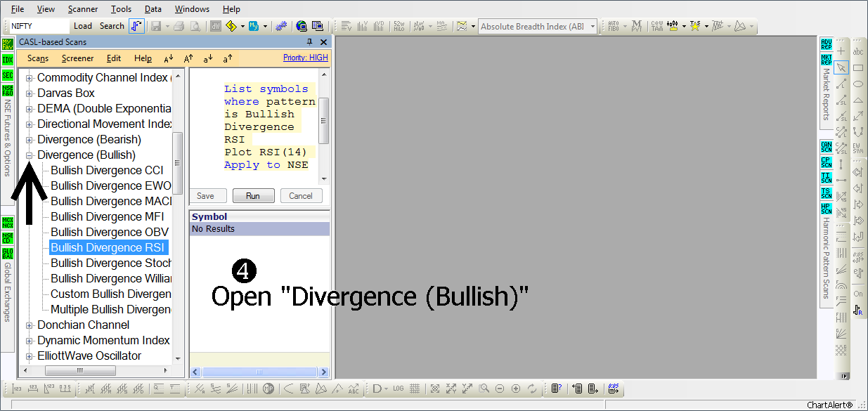Open the Screener menu in scans panel

coord(77,58)
